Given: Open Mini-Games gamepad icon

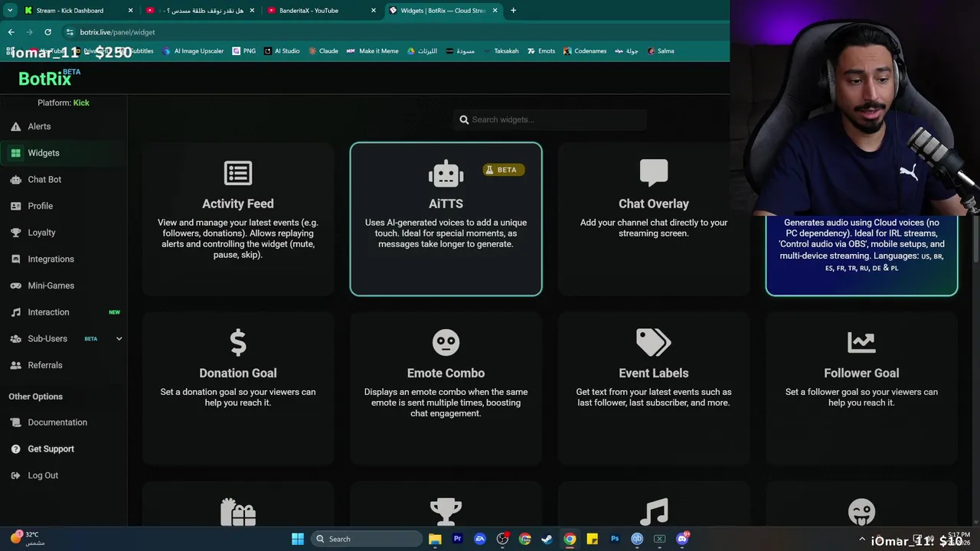Looking at the screenshot, I should tap(15, 285).
